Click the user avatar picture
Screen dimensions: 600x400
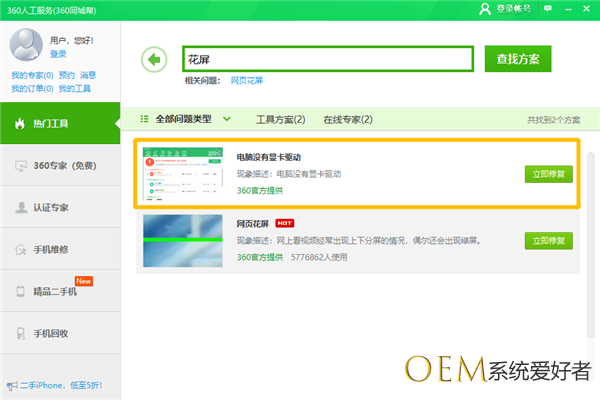point(23,46)
